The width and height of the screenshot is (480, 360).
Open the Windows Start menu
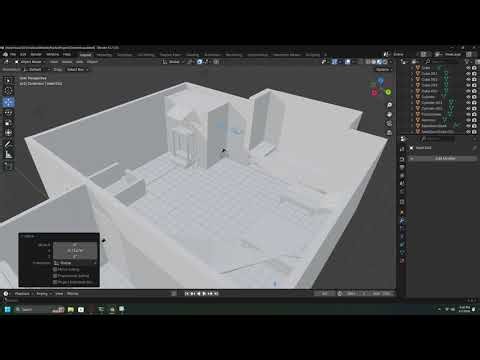tap(7, 309)
